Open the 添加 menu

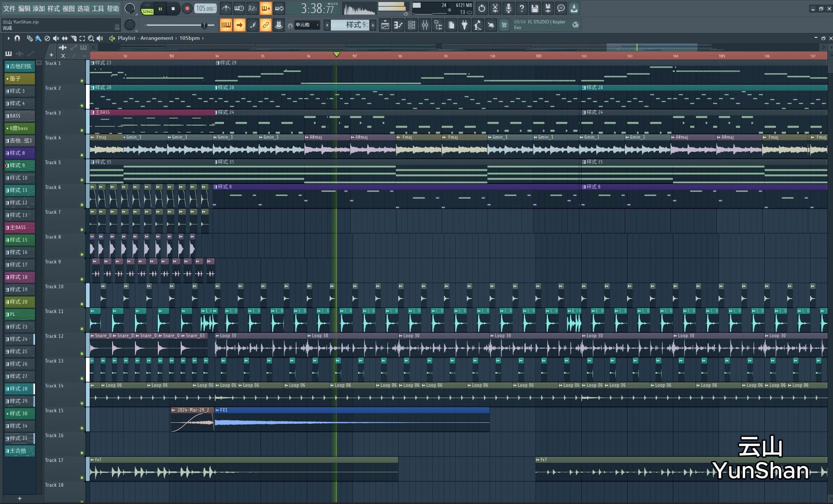(39, 8)
